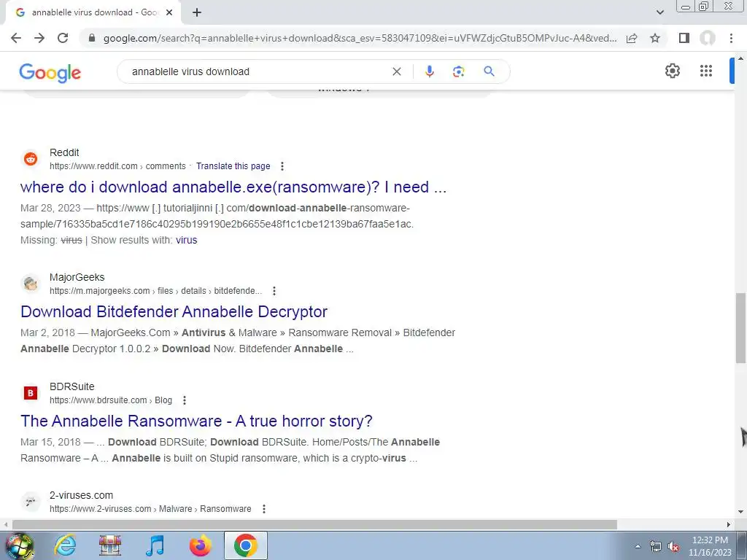Open more options for Reddit result
This screenshot has height=560, width=747.
(282, 166)
